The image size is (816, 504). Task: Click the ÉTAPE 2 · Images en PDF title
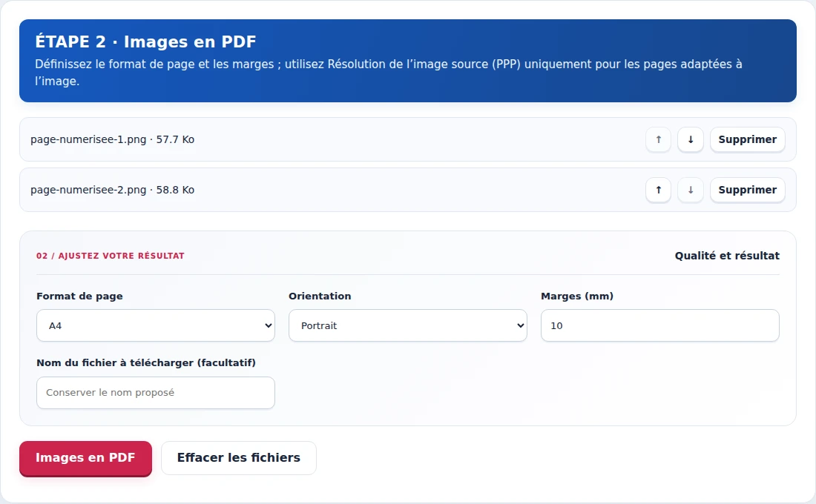click(145, 42)
